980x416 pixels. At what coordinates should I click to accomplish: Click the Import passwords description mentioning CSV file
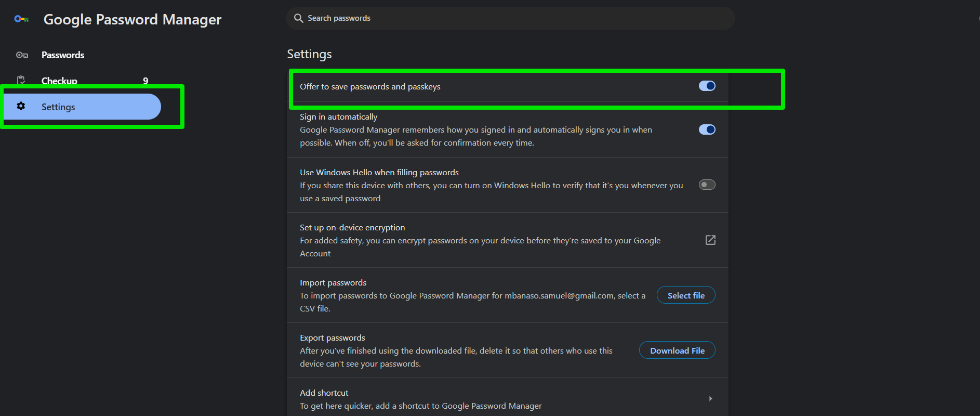click(473, 302)
